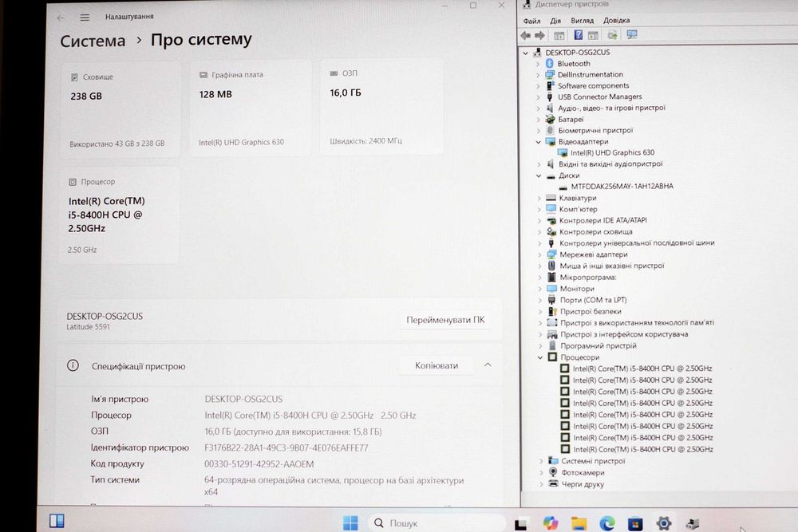Select Intel(R) UHD Graphics 630 in device tree
This screenshot has height=532, width=798.
(612, 152)
